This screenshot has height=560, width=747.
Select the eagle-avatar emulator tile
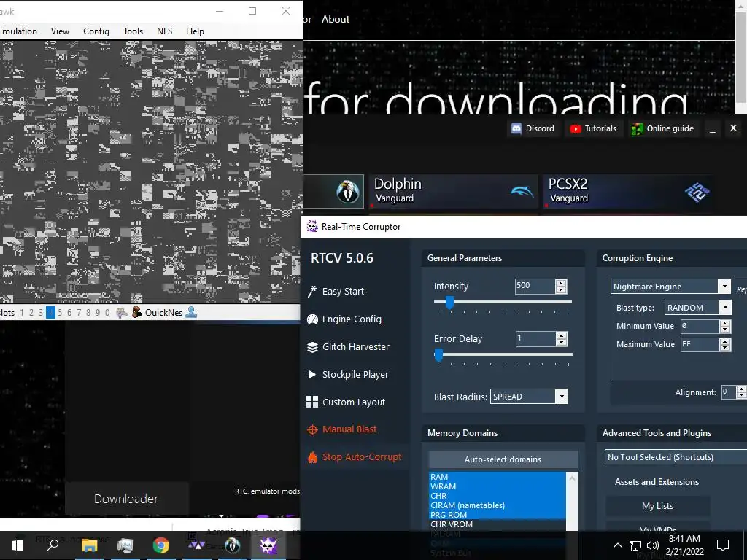[x=333, y=192]
